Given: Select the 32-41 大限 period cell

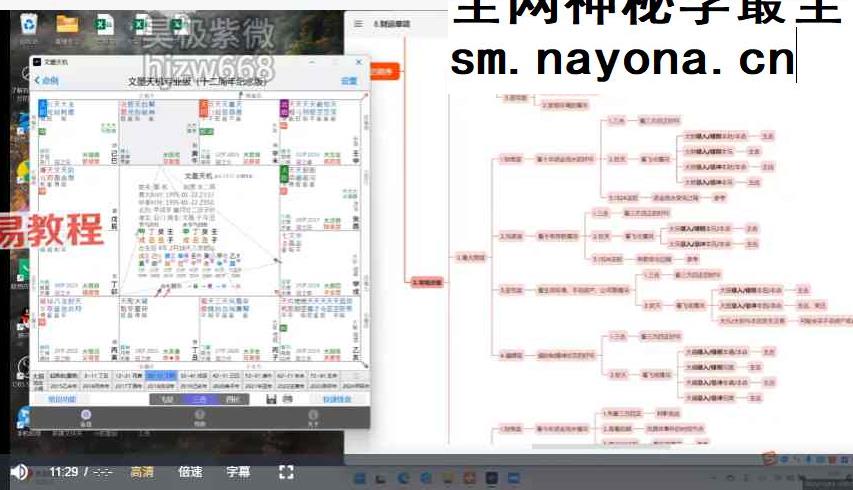Looking at the screenshot, I should [194, 376].
